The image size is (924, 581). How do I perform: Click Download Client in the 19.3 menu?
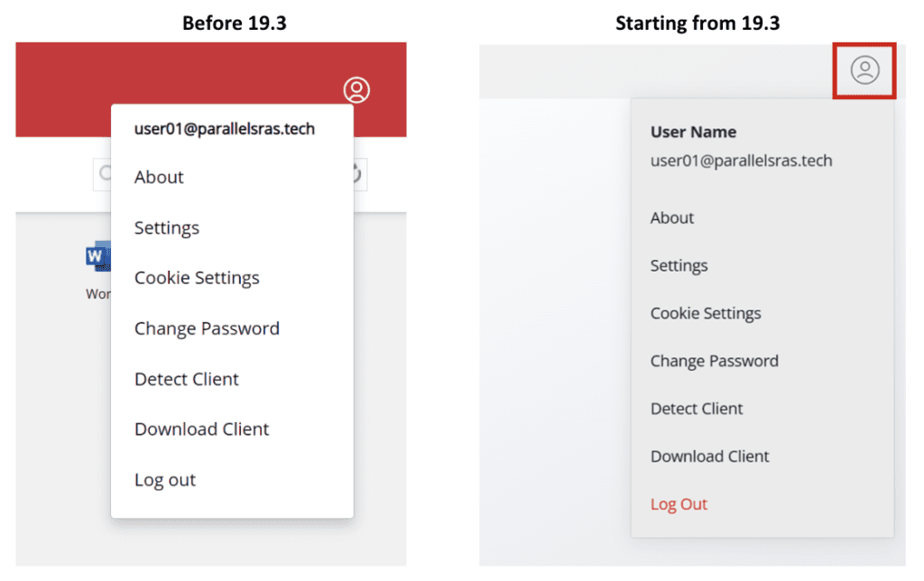click(709, 456)
